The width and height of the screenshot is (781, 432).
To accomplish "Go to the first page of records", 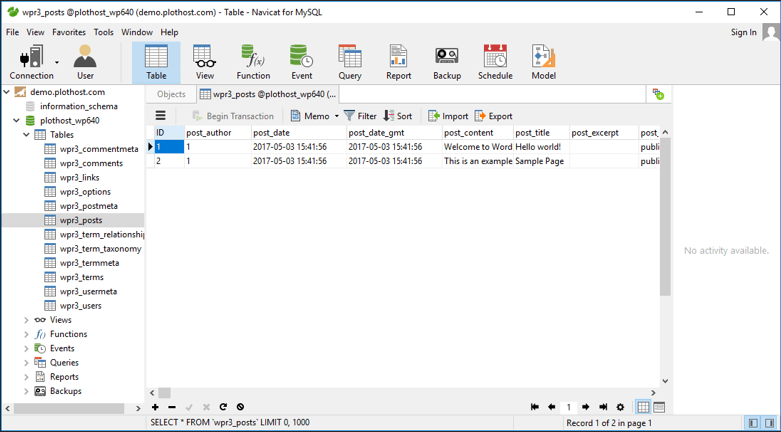I will click(534, 407).
